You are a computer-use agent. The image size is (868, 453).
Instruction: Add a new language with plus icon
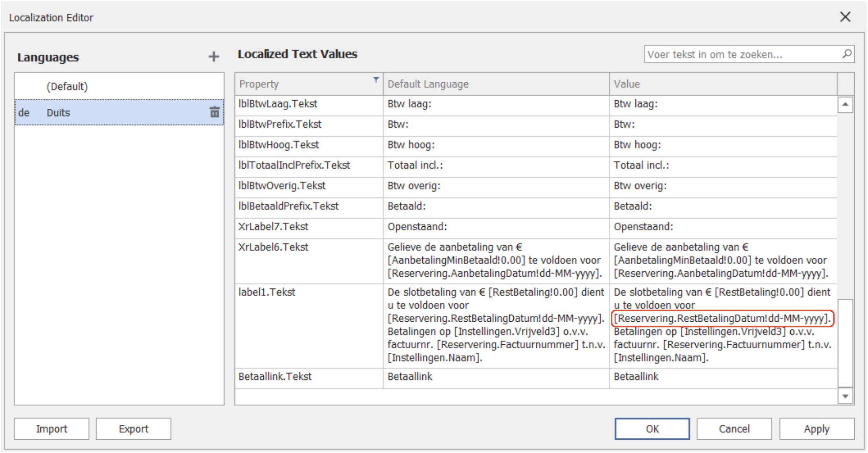(x=214, y=57)
